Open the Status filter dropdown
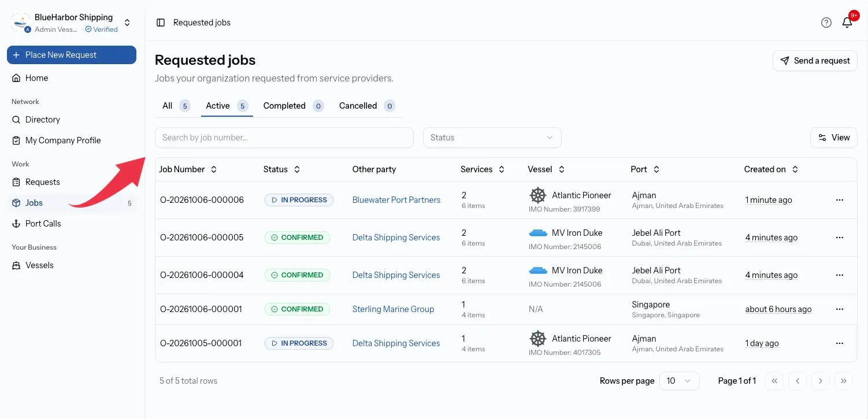 [492, 138]
